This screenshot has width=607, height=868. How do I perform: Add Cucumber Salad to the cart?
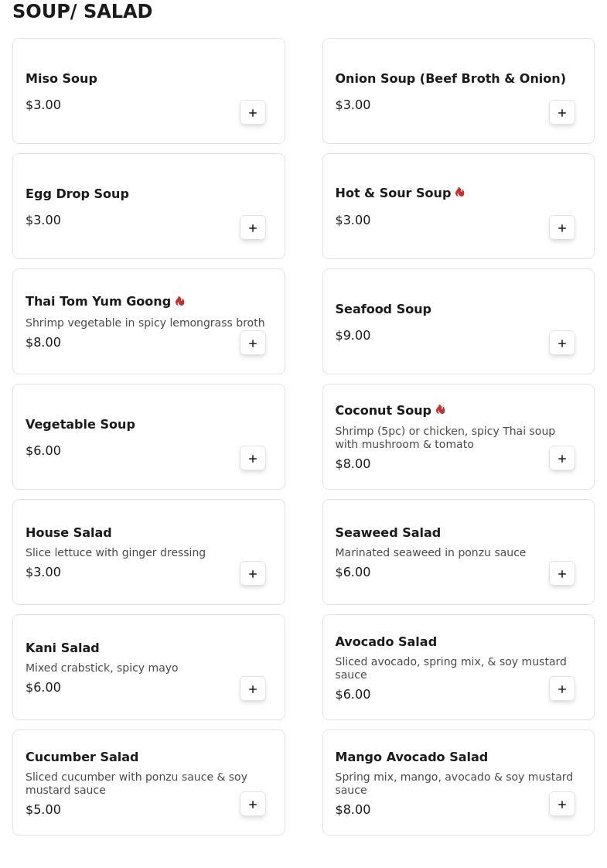click(x=253, y=805)
